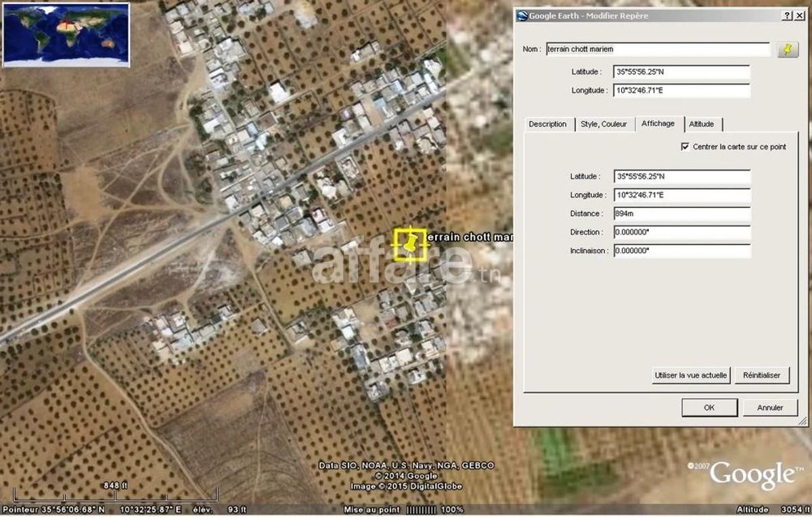Click the Mise au point streaming progress bar

pyautogui.click(x=423, y=510)
